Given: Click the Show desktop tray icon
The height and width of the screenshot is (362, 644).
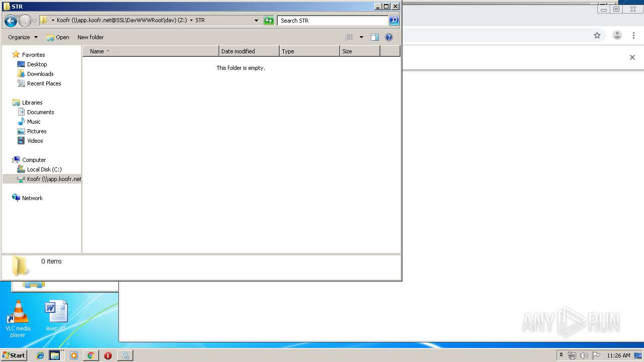Looking at the screenshot, I should 638,355.
